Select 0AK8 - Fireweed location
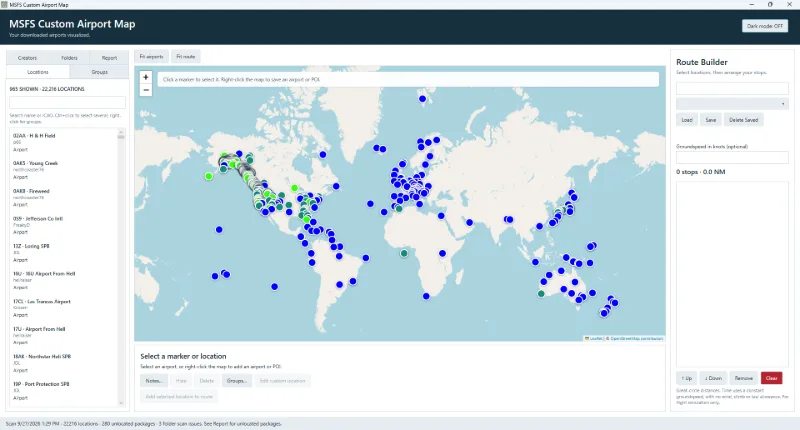This screenshot has height=430, width=800. [x=64, y=197]
